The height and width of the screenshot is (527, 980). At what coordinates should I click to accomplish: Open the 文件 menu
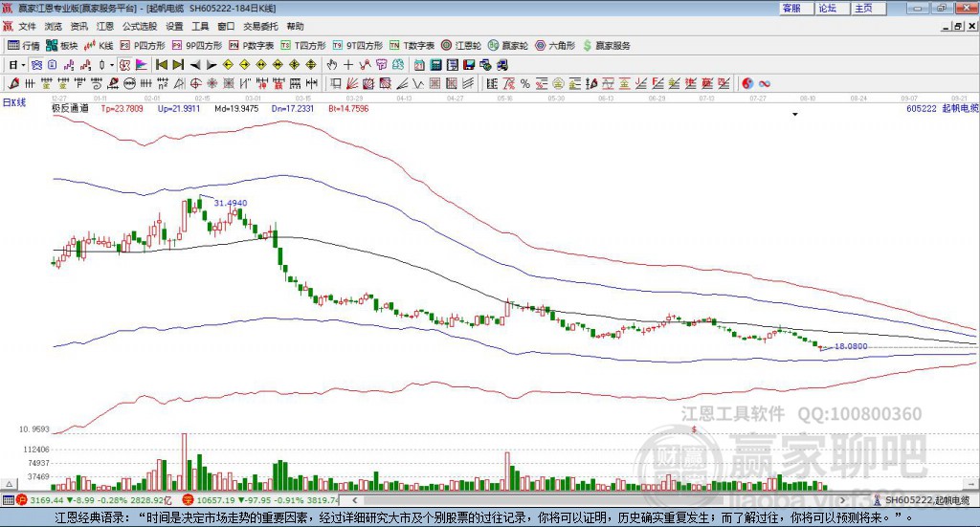(27, 26)
